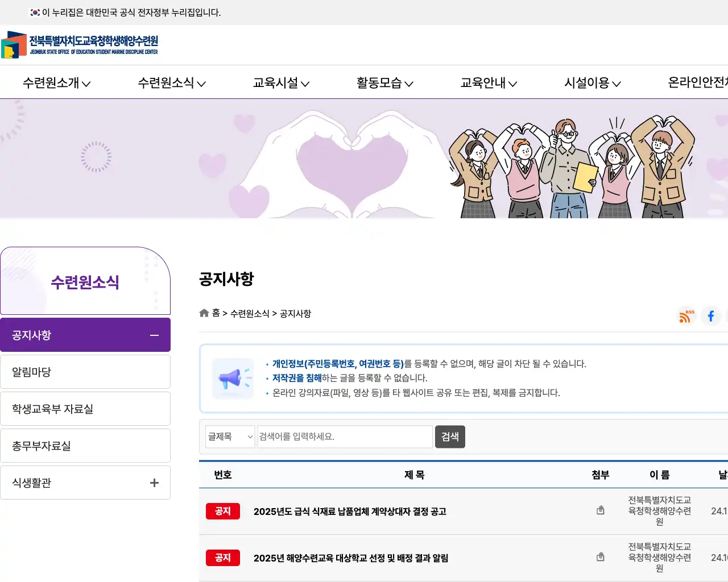Click the site logo 전북특별자치도교육청학생해양수련원
The height and width of the screenshot is (582, 728).
pos(80,45)
